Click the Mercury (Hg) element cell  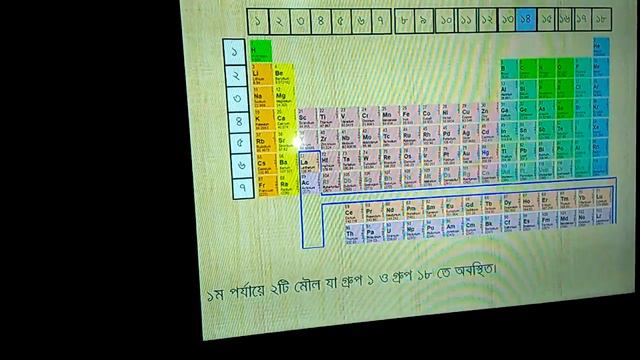(490, 154)
